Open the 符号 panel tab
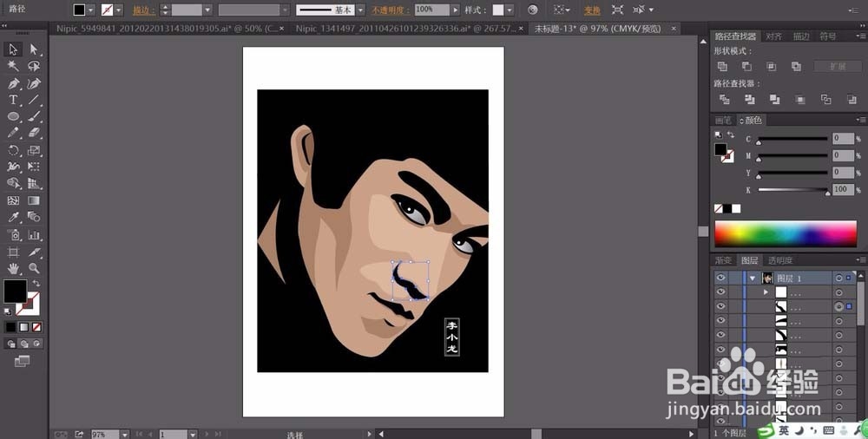Viewport: 868px width, 439px height. pos(828,36)
